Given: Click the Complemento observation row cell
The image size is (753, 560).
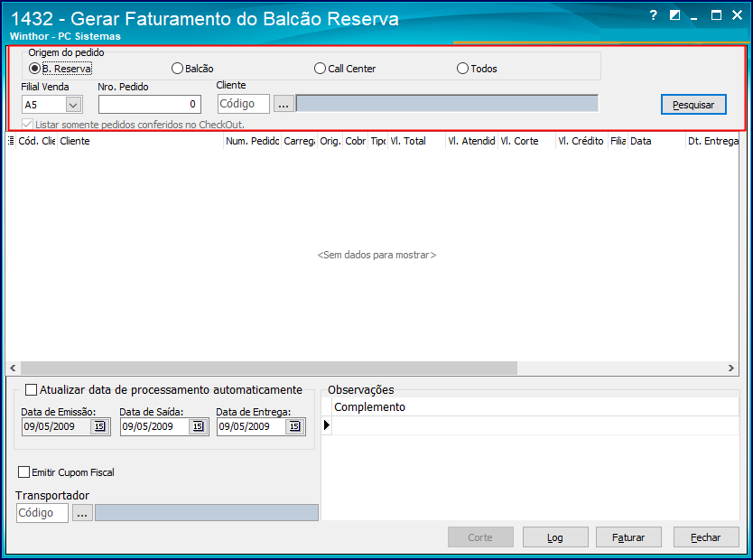Looking at the screenshot, I should [x=535, y=425].
